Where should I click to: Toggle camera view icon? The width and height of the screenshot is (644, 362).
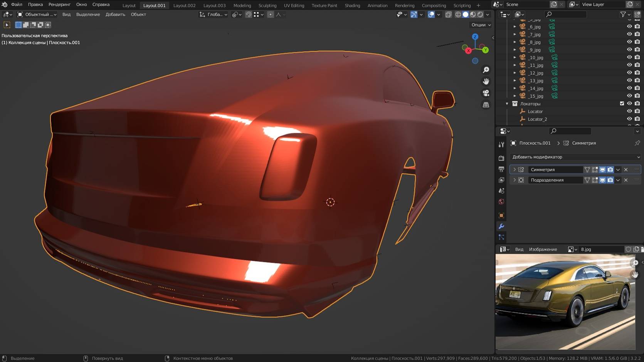coord(486,93)
